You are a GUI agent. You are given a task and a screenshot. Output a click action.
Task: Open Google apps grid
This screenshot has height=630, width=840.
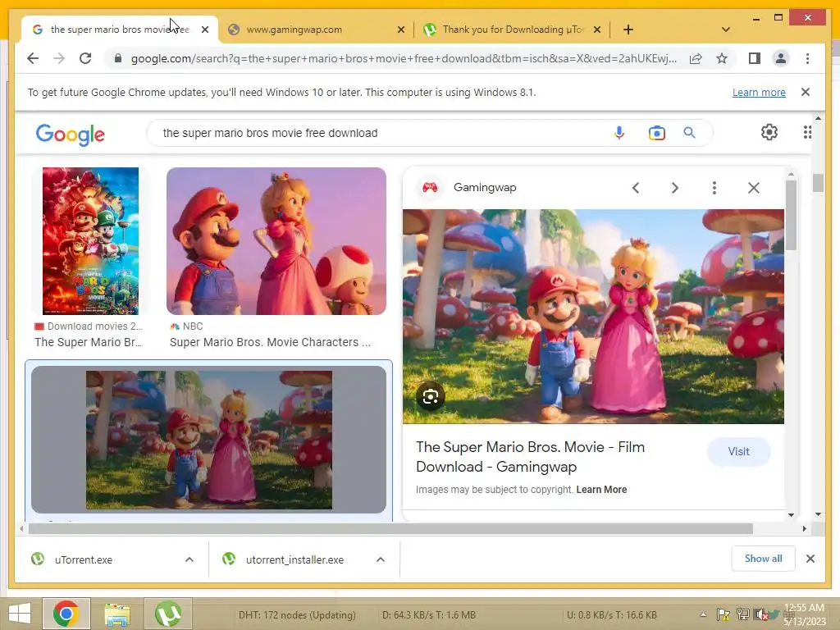[x=807, y=132]
